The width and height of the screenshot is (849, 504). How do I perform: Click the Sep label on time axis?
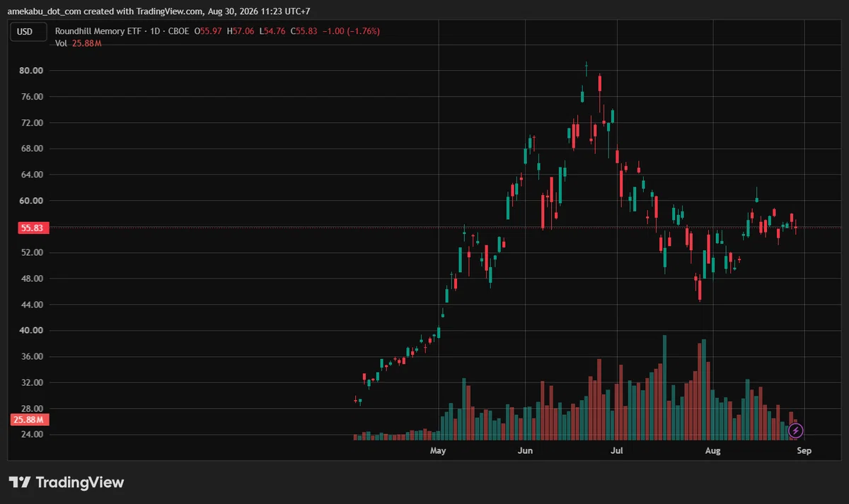pos(804,450)
